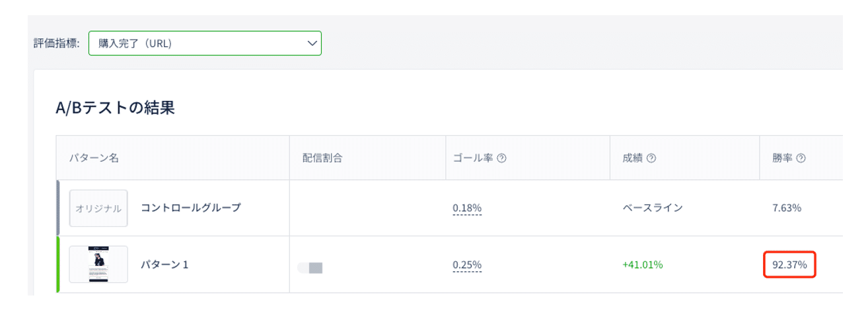This screenshot has height=314, width=868.
Task: Click the help icon next to ゴール率
Action: point(501,158)
